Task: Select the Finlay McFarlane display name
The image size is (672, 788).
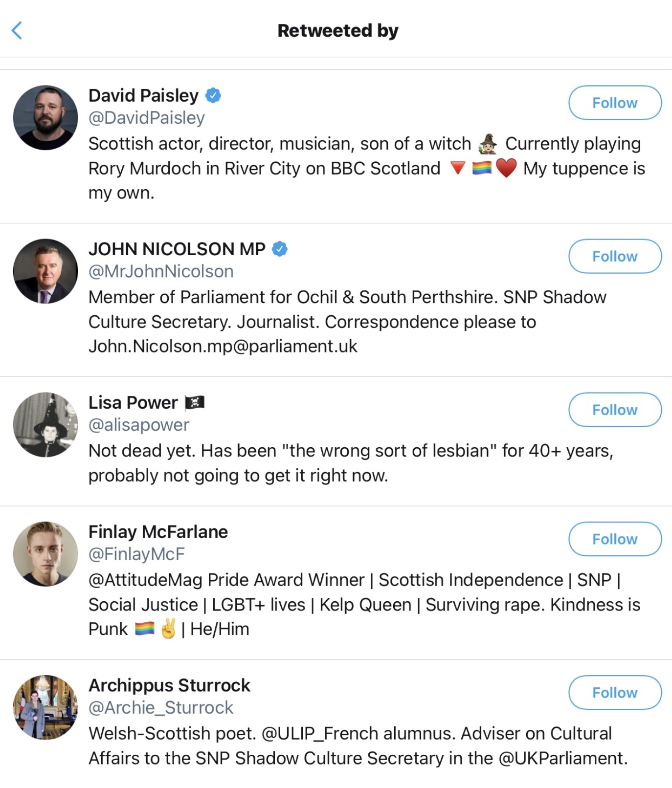Action: 158,532
